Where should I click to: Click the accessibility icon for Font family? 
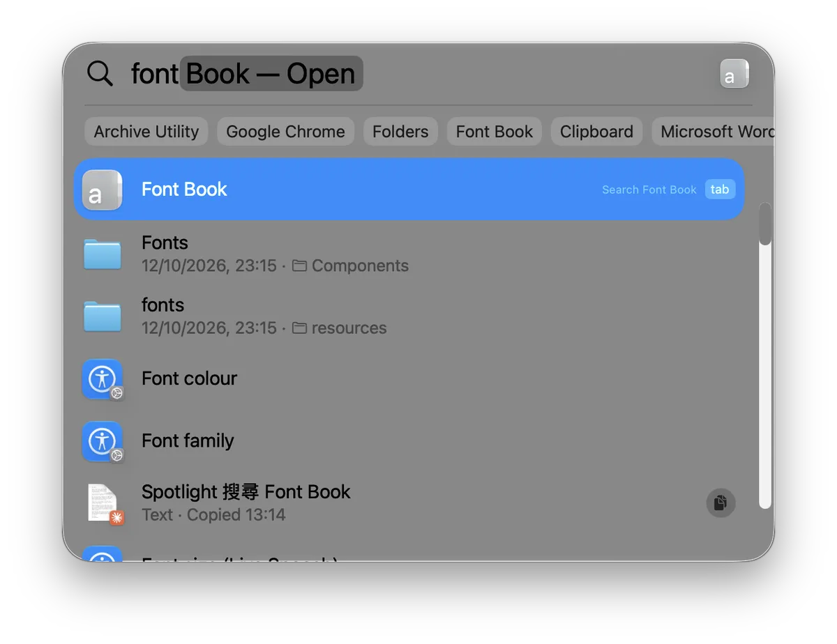point(103,441)
